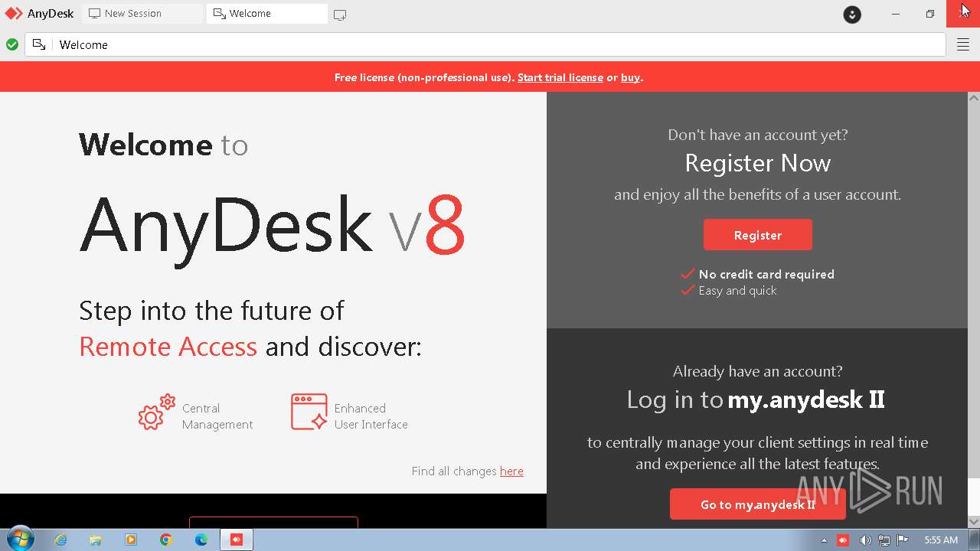Image resolution: width=980 pixels, height=551 pixels.
Task: Click the AnyDesk system tray icon
Action: coord(843,540)
